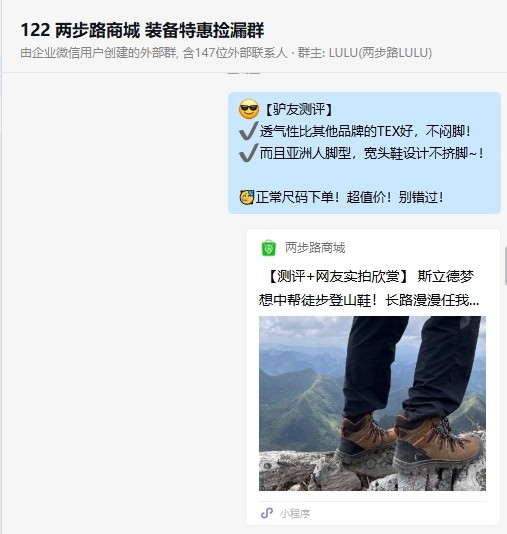Click the sunglasses emoji in the message
This screenshot has height=534, width=507.
[x=249, y=109]
